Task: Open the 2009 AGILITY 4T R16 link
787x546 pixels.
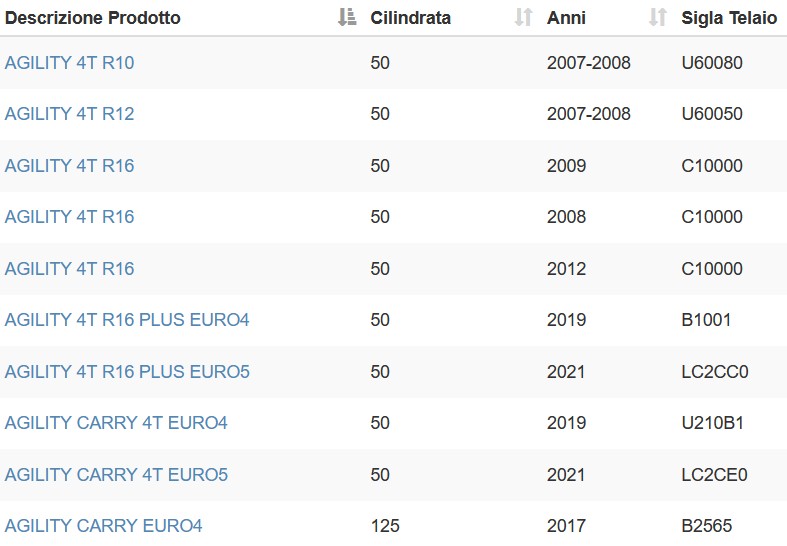Action: pos(69,166)
